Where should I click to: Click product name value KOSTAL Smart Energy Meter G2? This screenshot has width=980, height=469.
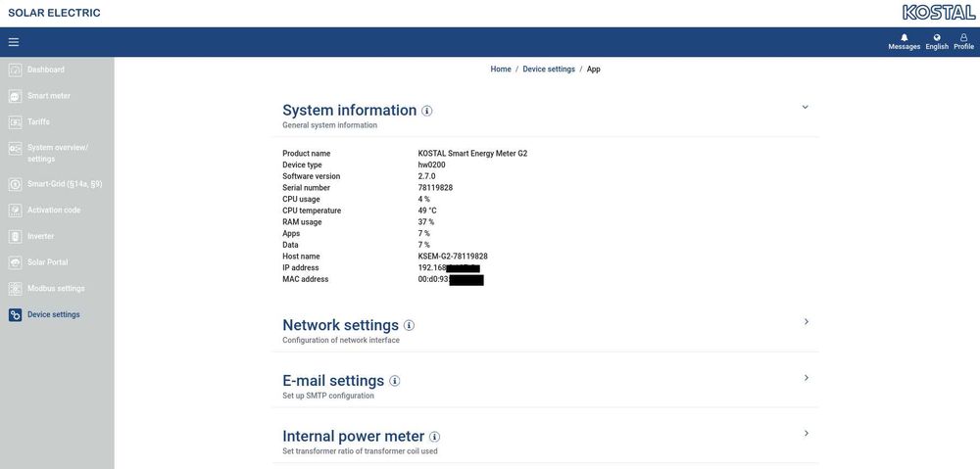coord(472,154)
